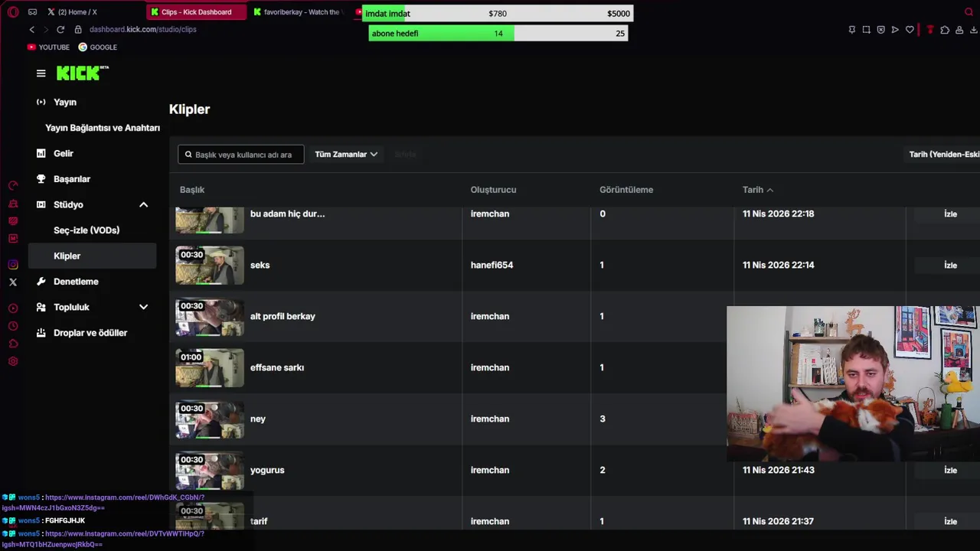The height and width of the screenshot is (551, 980).
Task: Open Droplar ve ödüller menu item
Action: click(x=92, y=333)
